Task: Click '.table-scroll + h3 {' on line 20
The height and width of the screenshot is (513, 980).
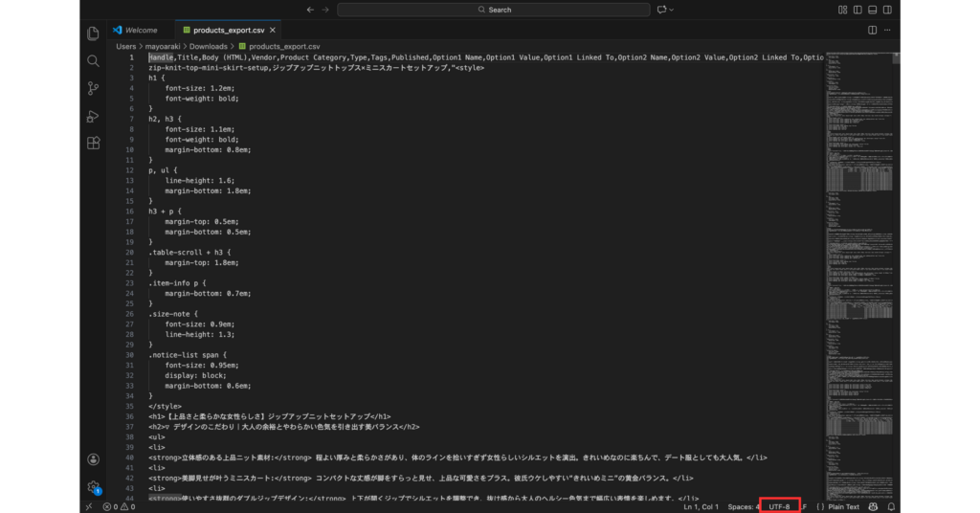Action: (189, 253)
